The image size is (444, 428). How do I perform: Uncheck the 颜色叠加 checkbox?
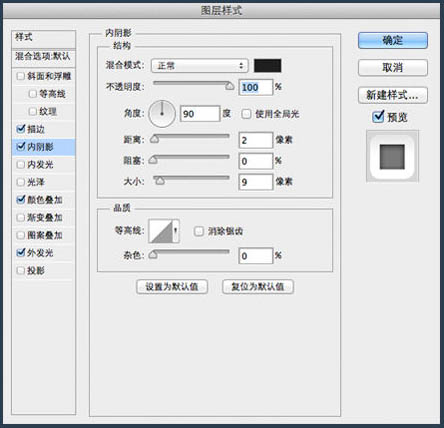click(21, 199)
